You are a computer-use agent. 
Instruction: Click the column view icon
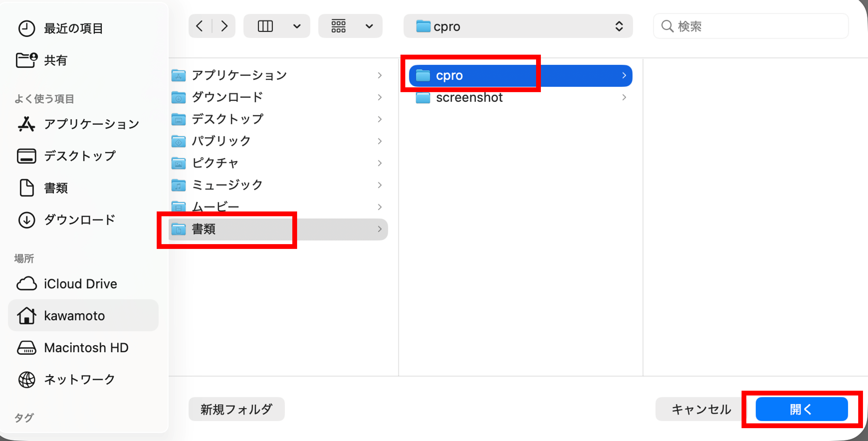point(265,26)
